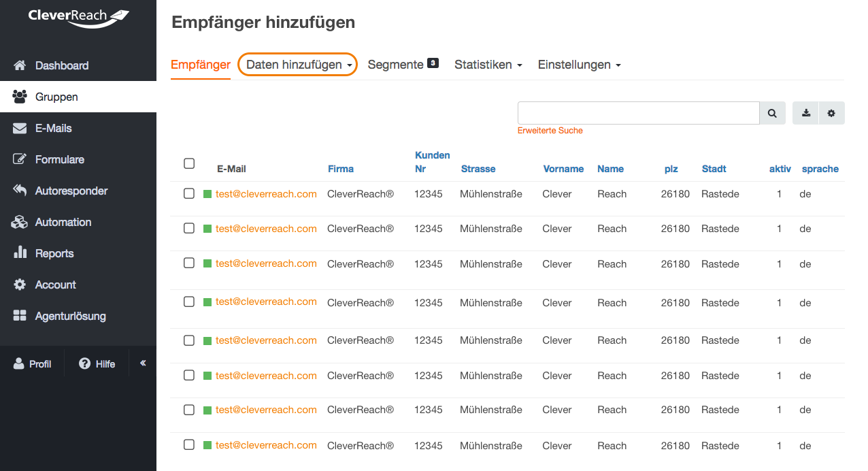Viewport: 868px width, 471px height.
Task: Sort by the Stadt column header
Action: tap(714, 169)
